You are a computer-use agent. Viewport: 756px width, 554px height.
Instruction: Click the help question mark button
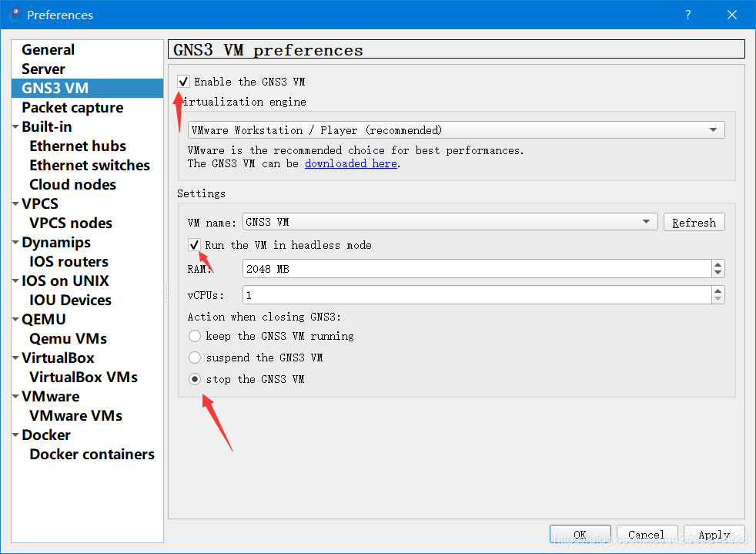pyautogui.click(x=688, y=15)
